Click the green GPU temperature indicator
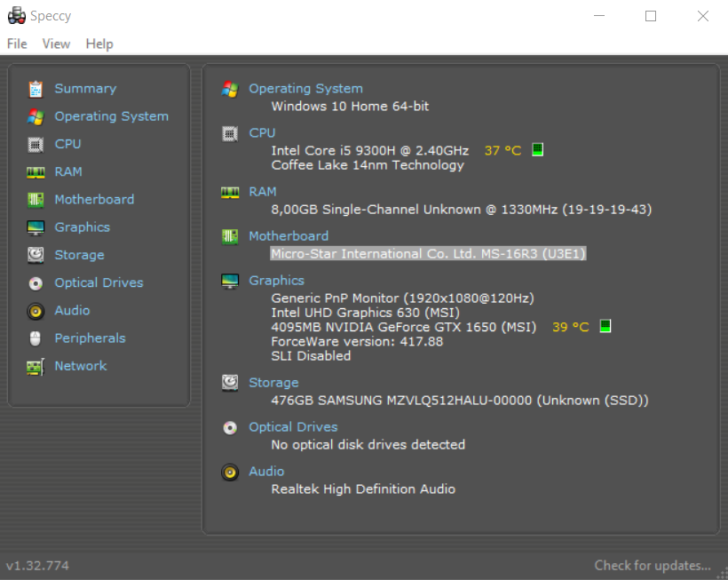728x580 pixels. 605,327
